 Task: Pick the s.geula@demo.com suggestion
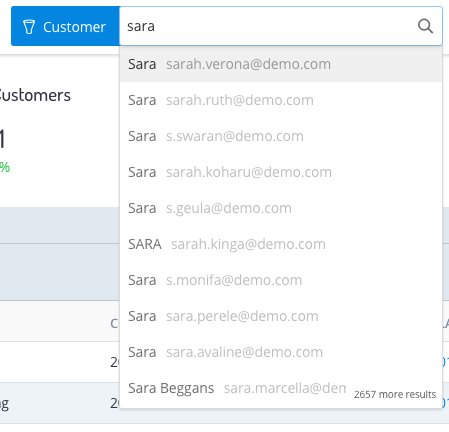[281, 208]
